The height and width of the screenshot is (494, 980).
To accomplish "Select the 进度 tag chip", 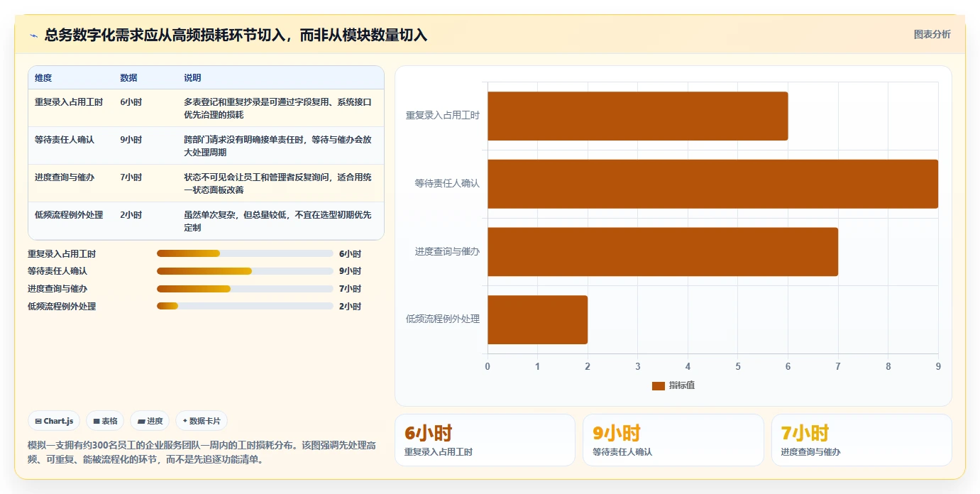I will pyautogui.click(x=150, y=421).
